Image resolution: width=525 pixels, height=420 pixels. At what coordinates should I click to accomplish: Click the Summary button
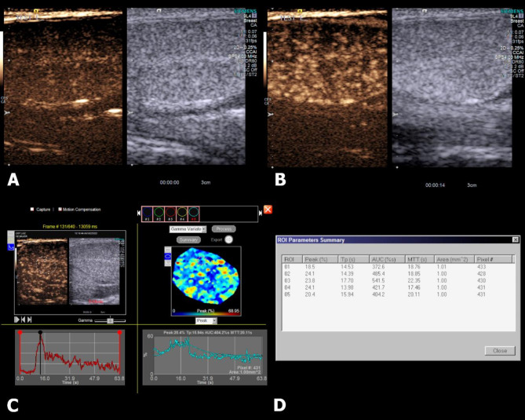pyautogui.click(x=188, y=239)
